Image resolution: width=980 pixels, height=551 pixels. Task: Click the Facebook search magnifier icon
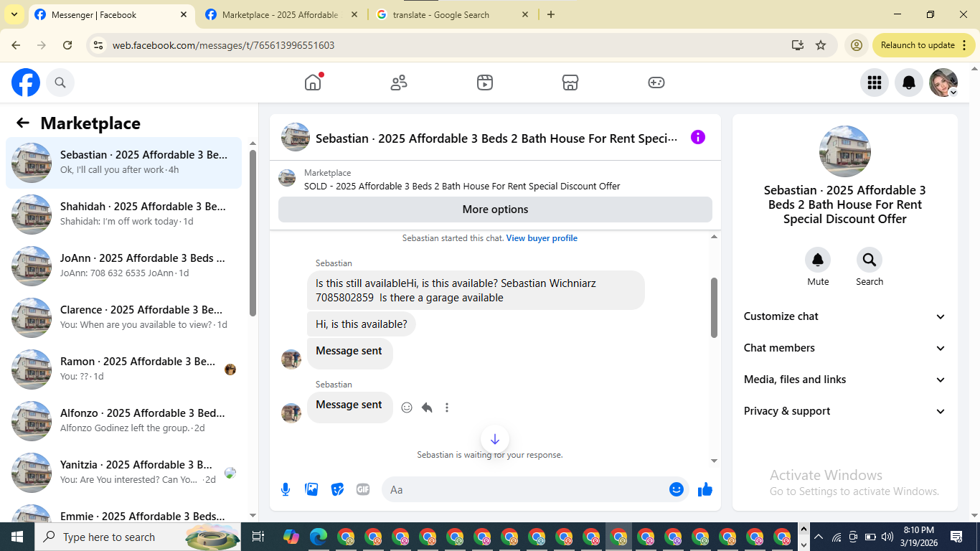click(x=60, y=83)
